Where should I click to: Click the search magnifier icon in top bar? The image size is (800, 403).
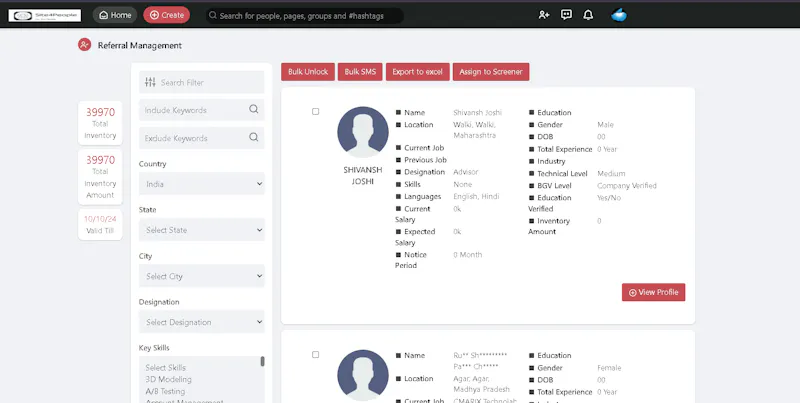coord(213,16)
